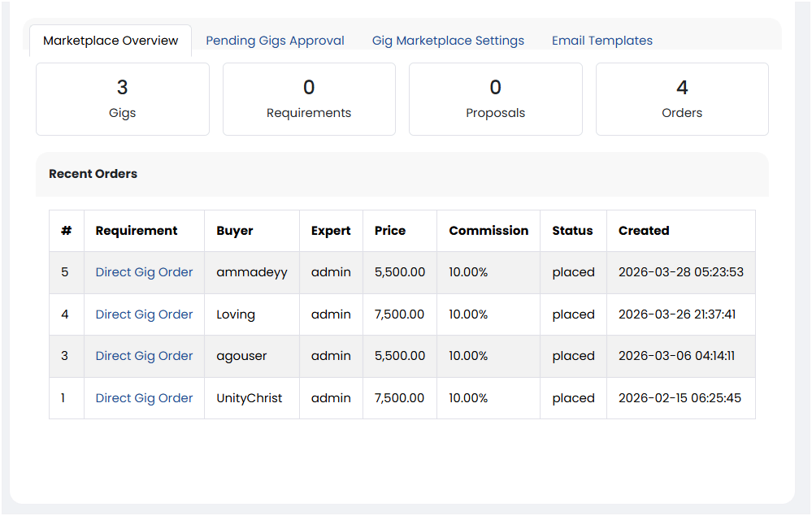Open UnityChrist's Direct Gig Order link

144,398
